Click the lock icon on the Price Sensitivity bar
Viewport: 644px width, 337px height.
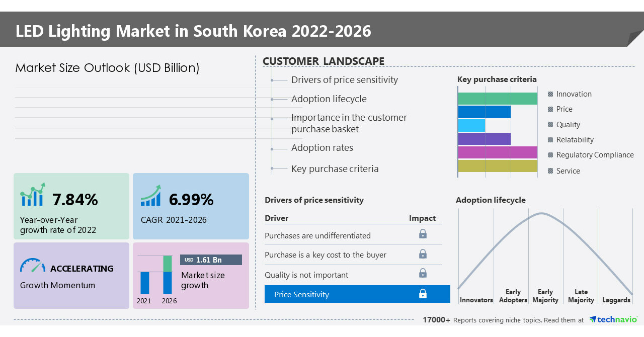[x=423, y=294]
